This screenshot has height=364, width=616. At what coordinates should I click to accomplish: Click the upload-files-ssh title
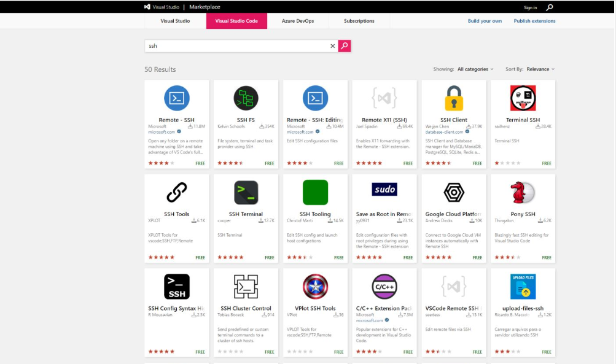tap(523, 308)
